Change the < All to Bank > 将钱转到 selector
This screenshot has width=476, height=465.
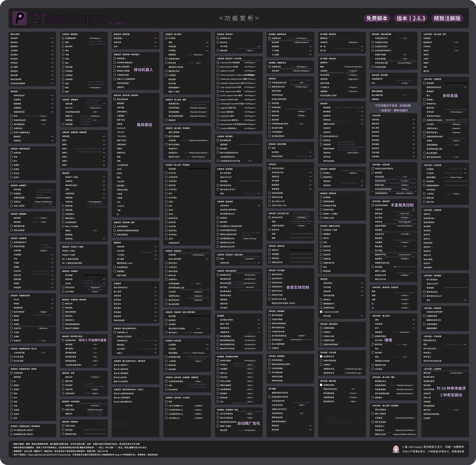(353, 153)
